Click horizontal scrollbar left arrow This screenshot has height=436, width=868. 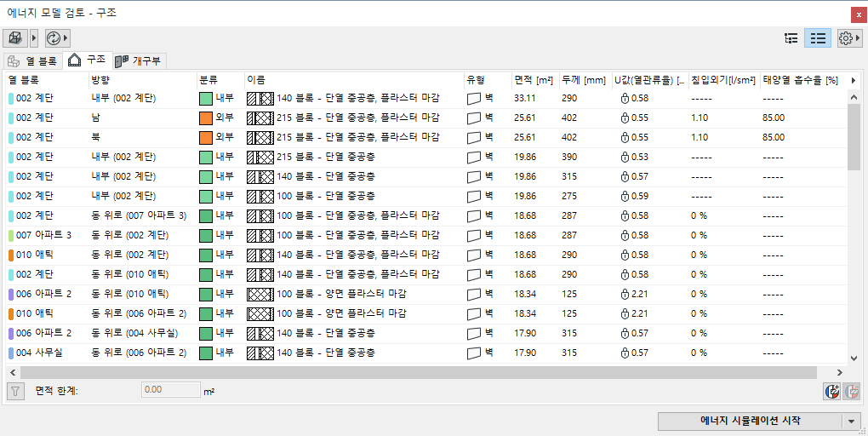pos(12,372)
